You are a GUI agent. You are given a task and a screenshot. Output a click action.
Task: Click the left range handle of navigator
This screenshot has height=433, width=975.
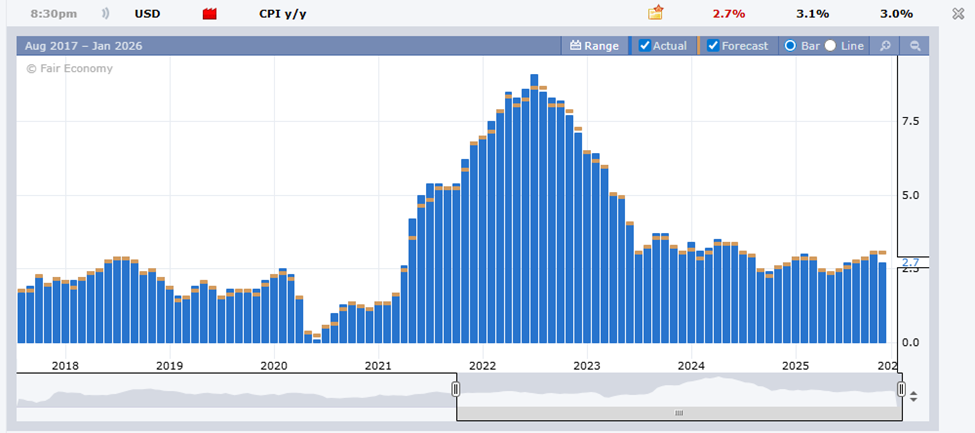click(x=456, y=389)
